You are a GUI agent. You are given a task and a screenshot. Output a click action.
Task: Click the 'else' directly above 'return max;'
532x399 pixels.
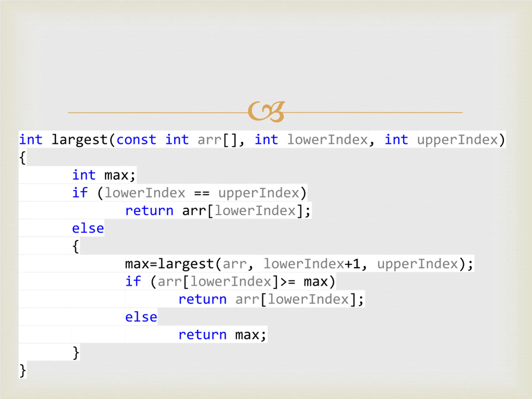point(141,317)
